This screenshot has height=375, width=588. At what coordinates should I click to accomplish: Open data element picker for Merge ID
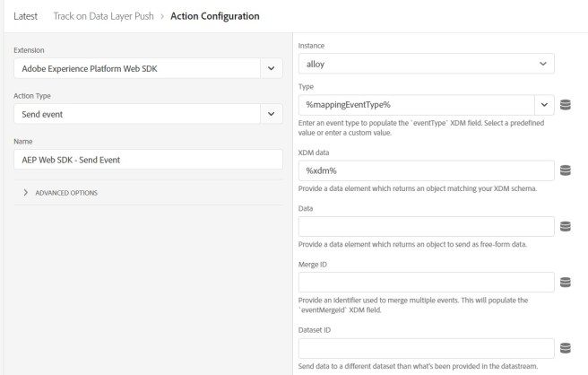(x=566, y=283)
